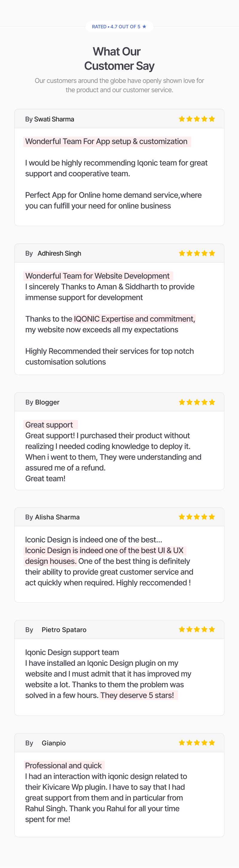Click 'Wonderful Team for Website Development' highlight
The height and width of the screenshot is (868, 239).
(98, 276)
